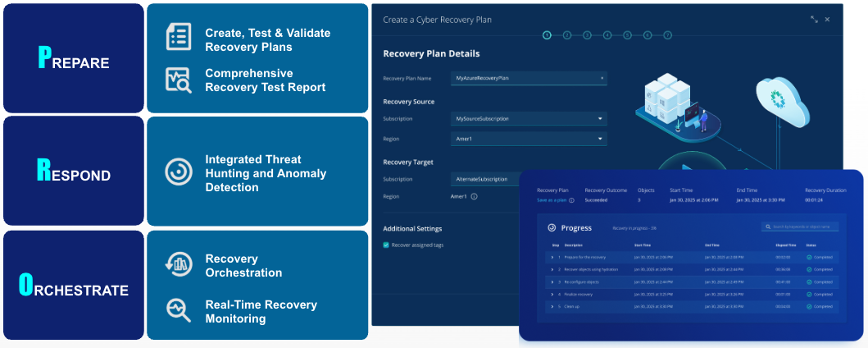Expand step 5 Clean up
Screen dimensions: 868x348
pyautogui.click(x=552, y=306)
